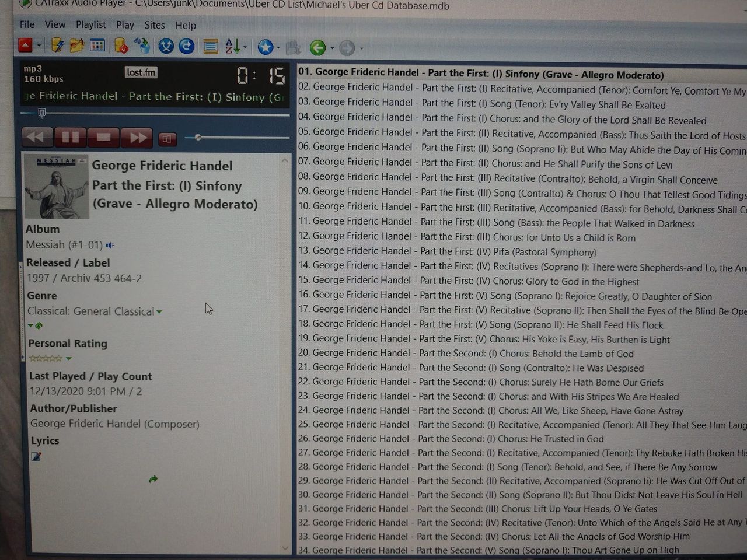Image resolution: width=747 pixels, height=560 pixels.
Task: Open the Playlist menu
Action: tap(90, 24)
